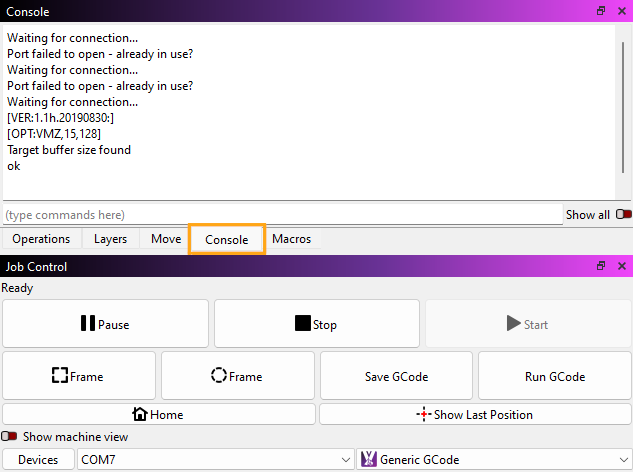Send laser to Home position

point(158,414)
